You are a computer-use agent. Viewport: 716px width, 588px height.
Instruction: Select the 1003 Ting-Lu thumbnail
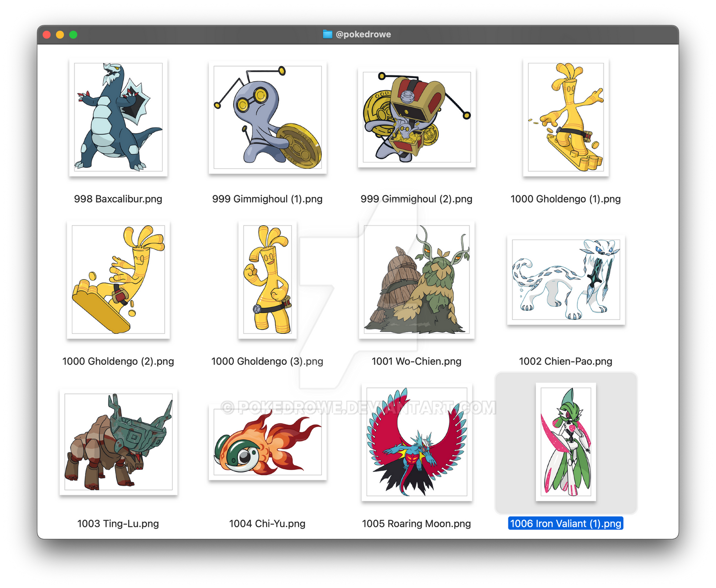coord(118,442)
